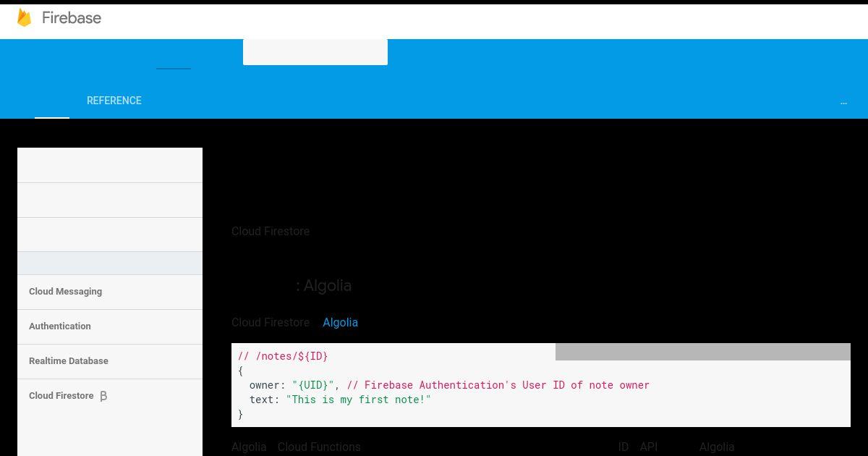
Task: Follow the blue Algolia link
Action: coord(340,322)
